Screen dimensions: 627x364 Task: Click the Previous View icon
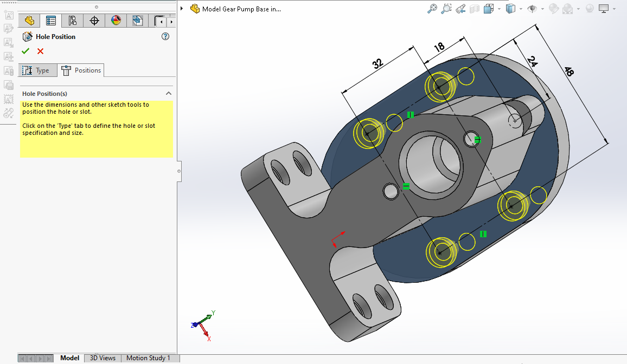pyautogui.click(x=460, y=9)
